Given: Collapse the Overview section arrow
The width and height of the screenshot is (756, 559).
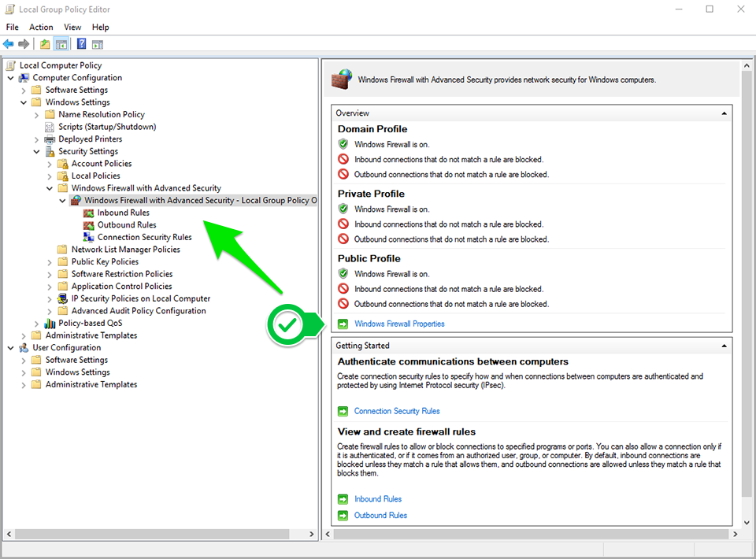Looking at the screenshot, I should (x=724, y=113).
